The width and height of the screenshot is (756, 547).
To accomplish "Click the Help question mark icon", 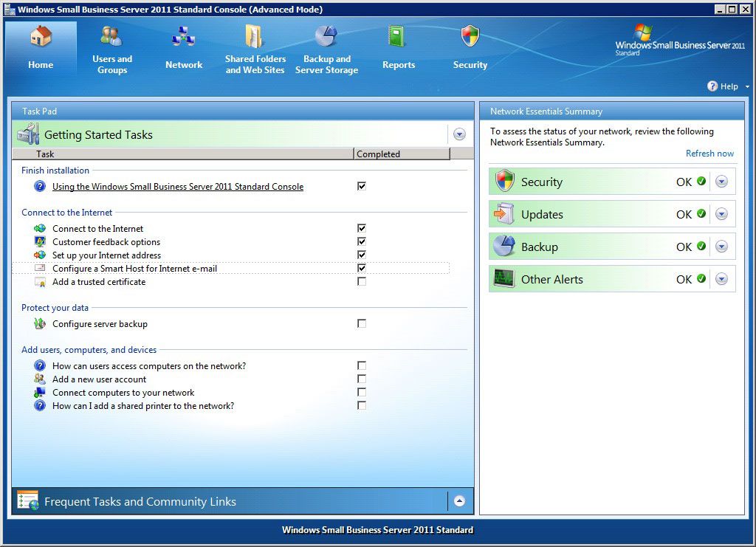I will (712, 86).
